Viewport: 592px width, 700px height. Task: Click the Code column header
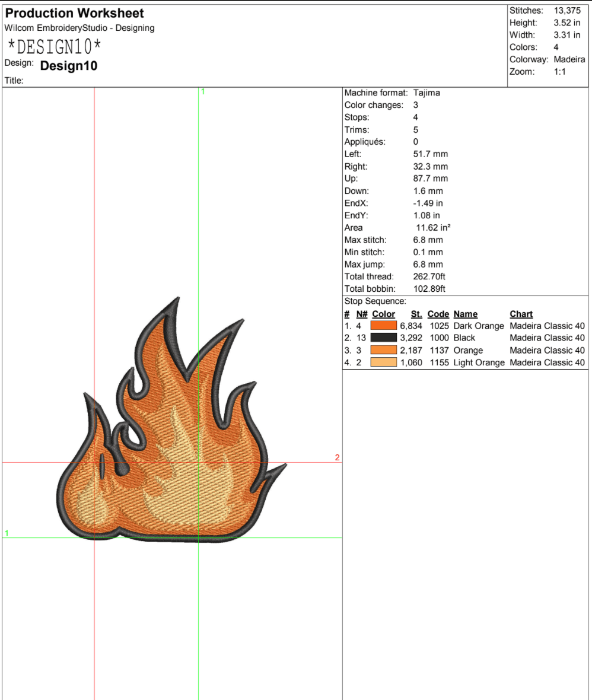tap(438, 314)
